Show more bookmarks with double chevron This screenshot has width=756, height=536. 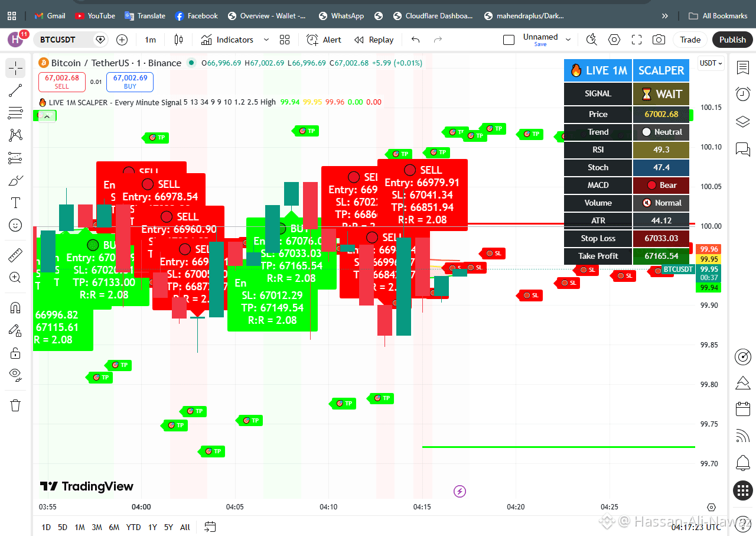click(665, 16)
